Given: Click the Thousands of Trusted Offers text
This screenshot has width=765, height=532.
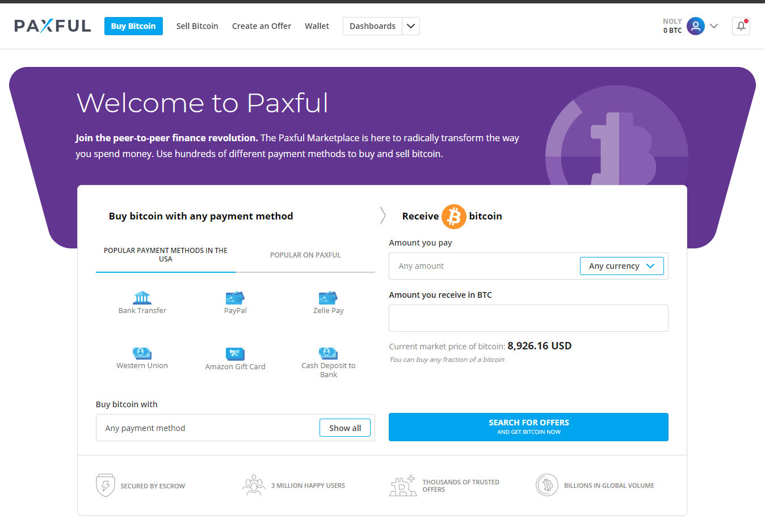Looking at the screenshot, I should 461,485.
